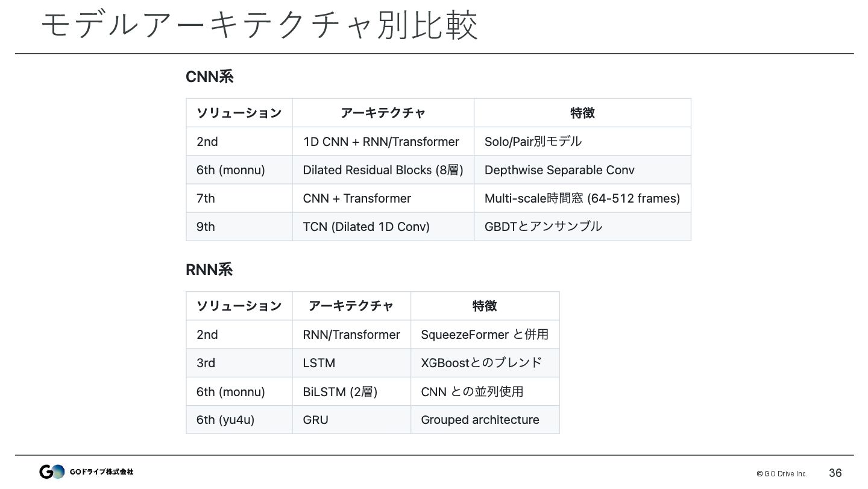Click the BiLSTM (2層) cell

(340, 392)
